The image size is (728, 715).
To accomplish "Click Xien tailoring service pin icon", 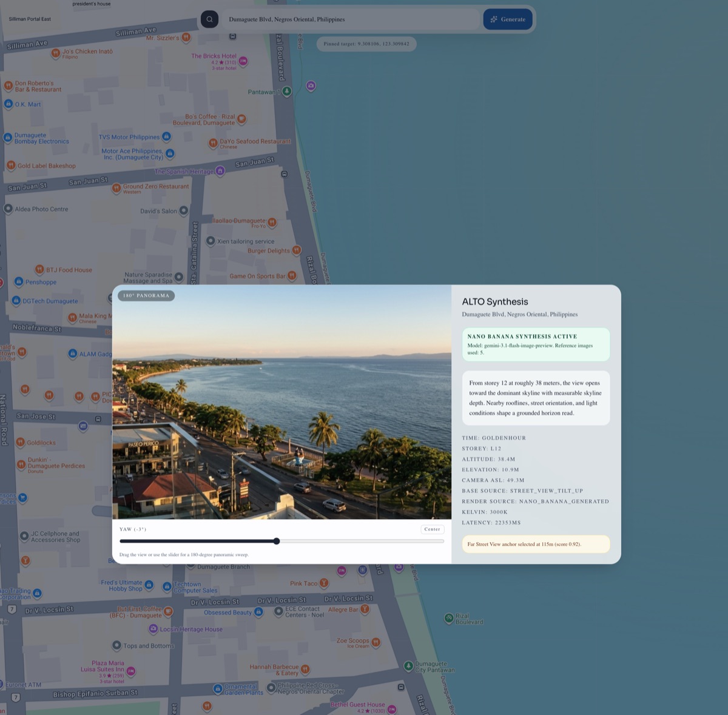I will pyautogui.click(x=211, y=241).
